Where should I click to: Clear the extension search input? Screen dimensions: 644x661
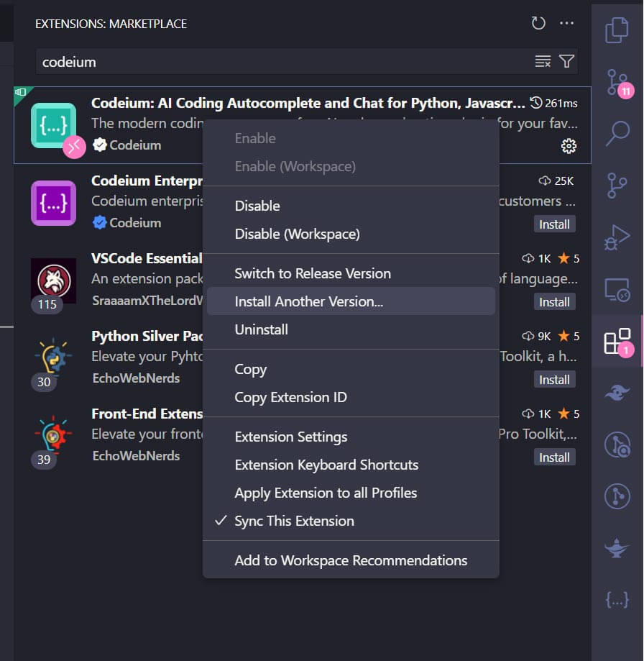[x=543, y=62]
